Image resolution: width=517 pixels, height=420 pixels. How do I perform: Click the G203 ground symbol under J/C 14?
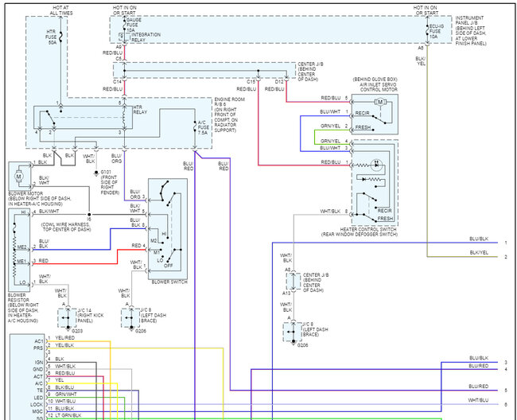(x=68, y=329)
